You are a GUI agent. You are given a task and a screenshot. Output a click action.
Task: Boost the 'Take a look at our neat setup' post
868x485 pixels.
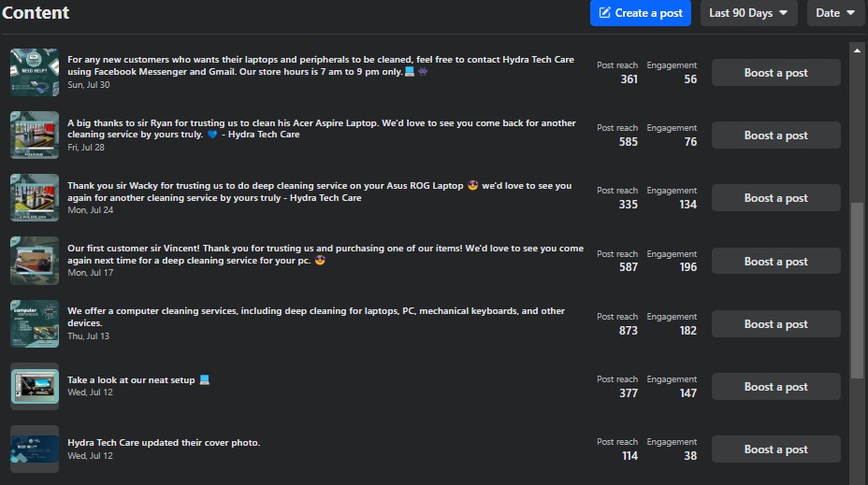click(x=775, y=387)
